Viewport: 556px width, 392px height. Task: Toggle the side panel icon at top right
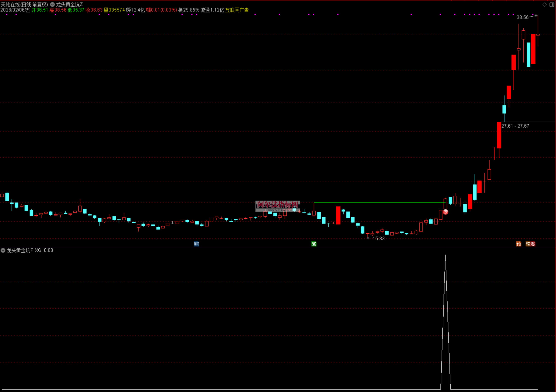coord(552,5)
